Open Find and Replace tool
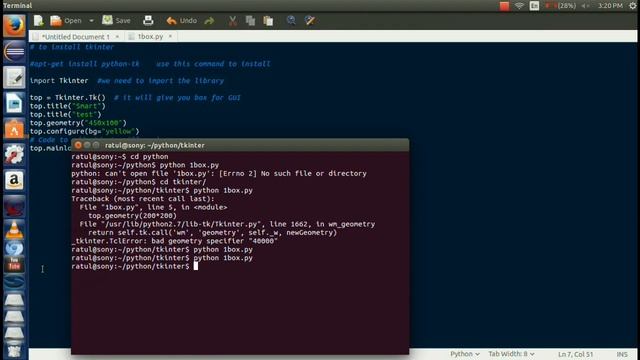 tap(310, 20)
